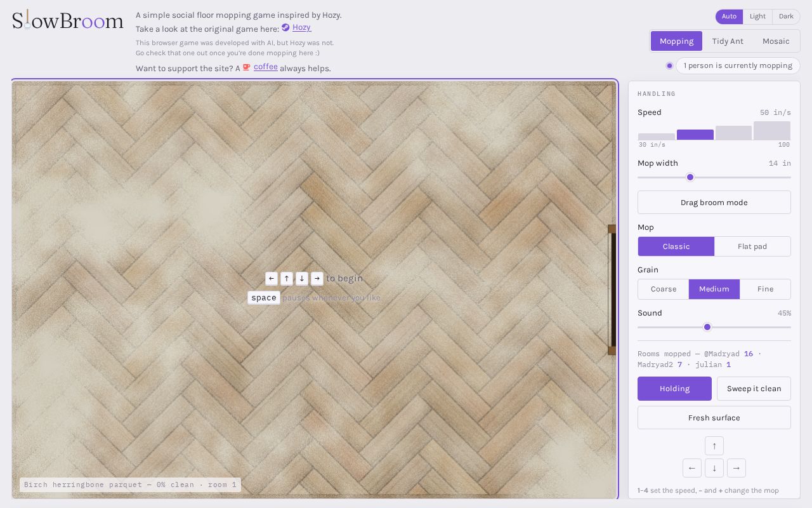Click the 45% sound value
Screen dimensions: 812x508
(784, 313)
